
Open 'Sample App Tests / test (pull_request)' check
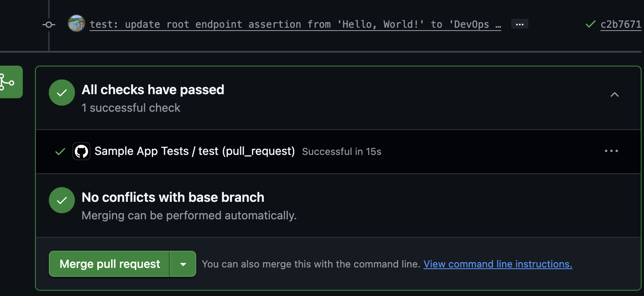(195, 151)
